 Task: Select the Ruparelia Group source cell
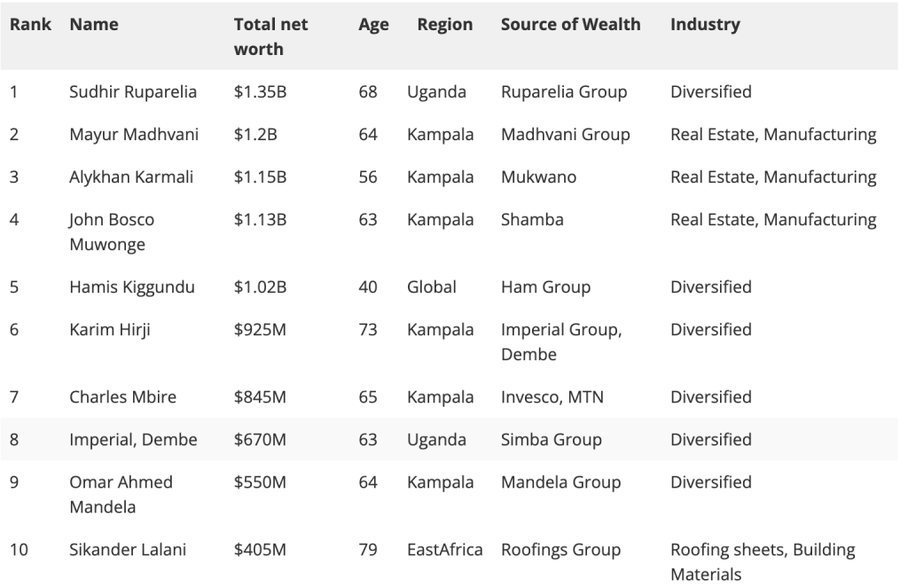pos(564,92)
